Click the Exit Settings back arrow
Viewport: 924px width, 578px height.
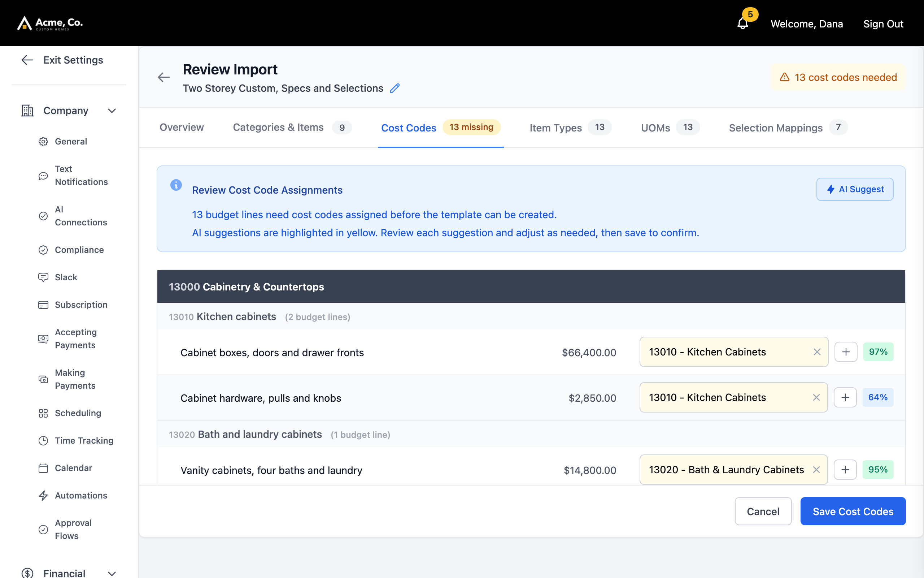[27, 60]
